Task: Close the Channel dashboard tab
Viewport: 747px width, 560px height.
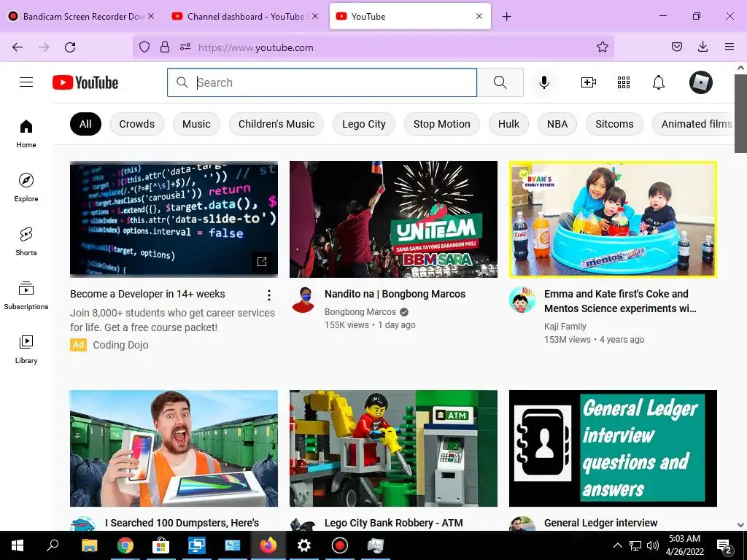Action: [x=315, y=16]
